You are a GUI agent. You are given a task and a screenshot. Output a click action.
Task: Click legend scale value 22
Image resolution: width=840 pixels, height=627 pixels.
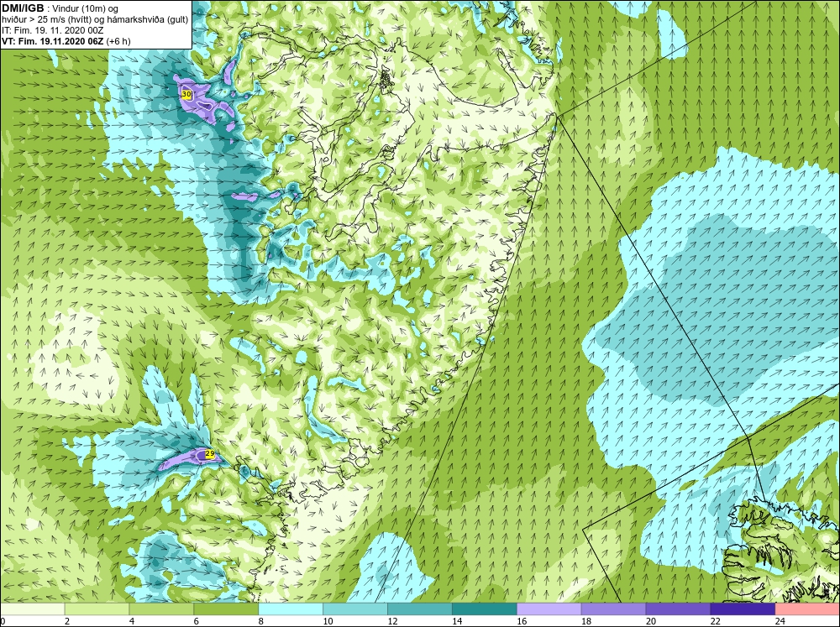click(716, 621)
